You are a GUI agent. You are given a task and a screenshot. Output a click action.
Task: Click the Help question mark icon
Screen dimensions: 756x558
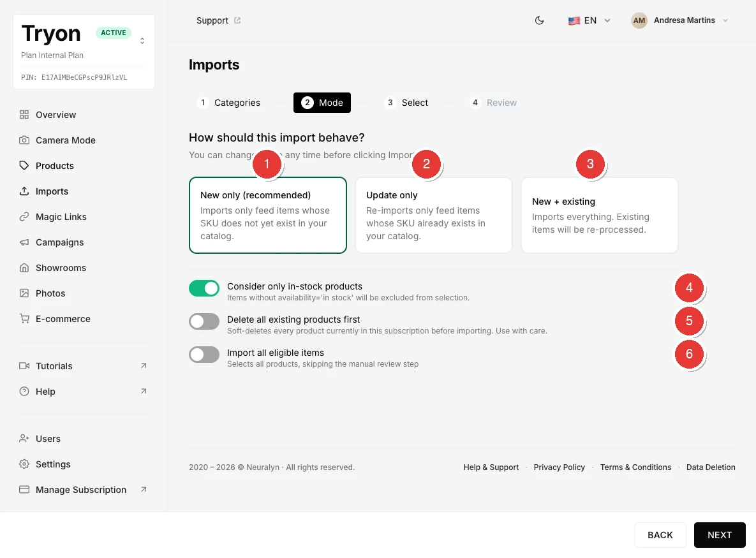click(24, 392)
